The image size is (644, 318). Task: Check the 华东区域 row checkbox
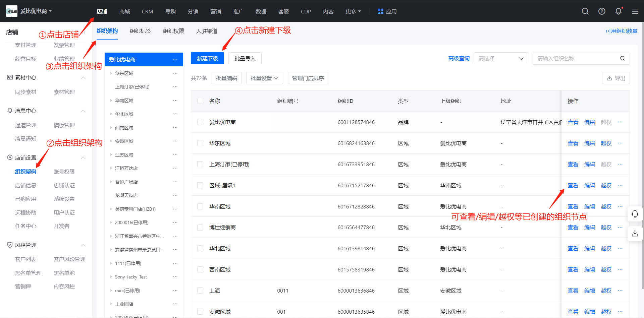tap(200, 143)
